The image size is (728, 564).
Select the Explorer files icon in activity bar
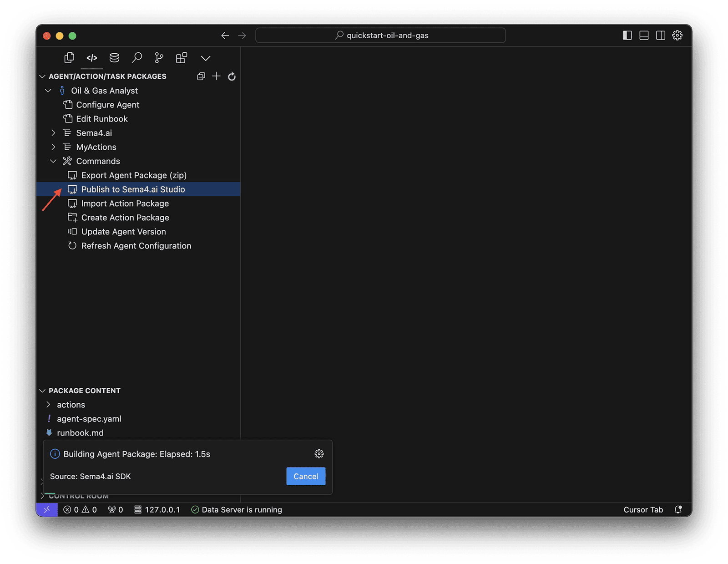tap(69, 58)
